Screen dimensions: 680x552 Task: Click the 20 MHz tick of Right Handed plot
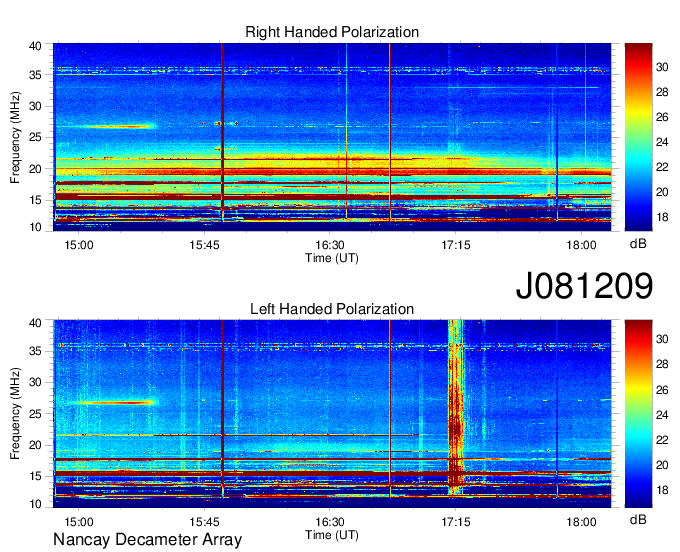(35, 169)
